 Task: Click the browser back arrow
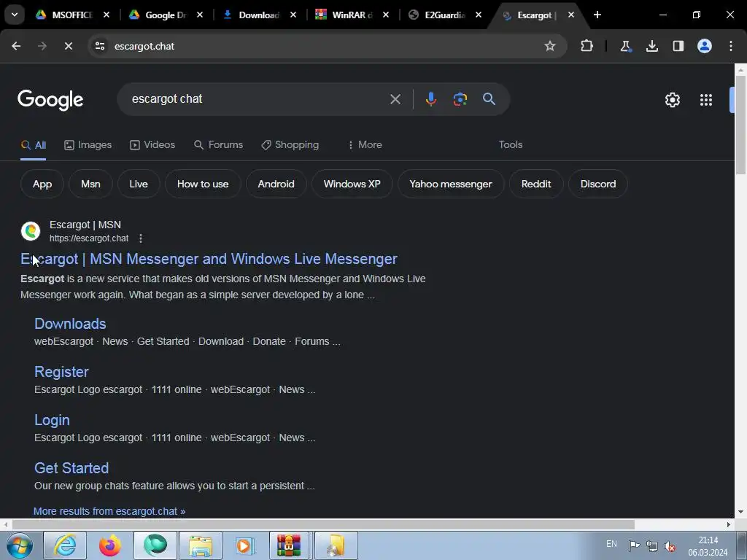click(x=16, y=46)
